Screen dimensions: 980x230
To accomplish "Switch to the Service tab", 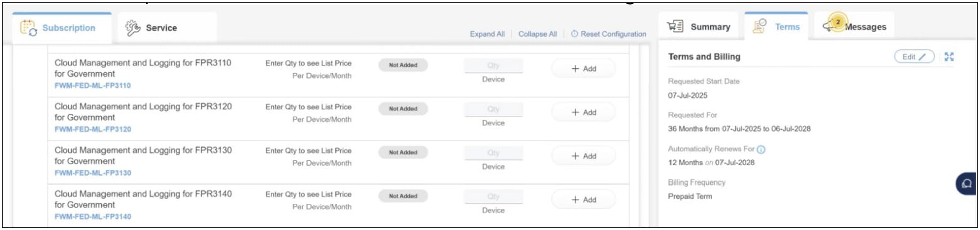I will click(x=161, y=28).
